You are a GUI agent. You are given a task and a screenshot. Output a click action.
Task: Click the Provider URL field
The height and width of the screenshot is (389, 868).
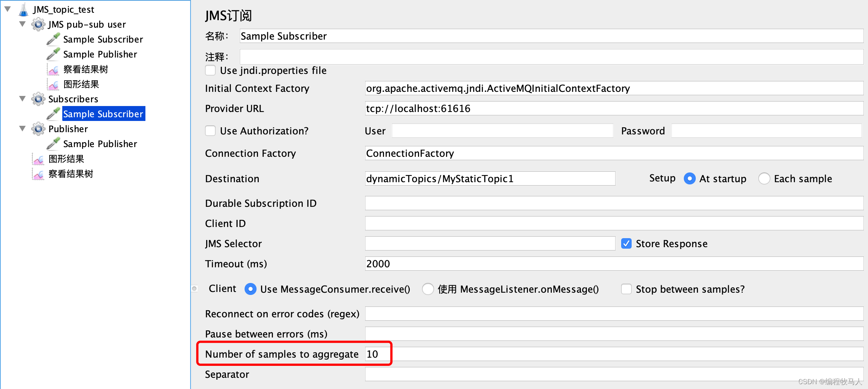[614, 108]
